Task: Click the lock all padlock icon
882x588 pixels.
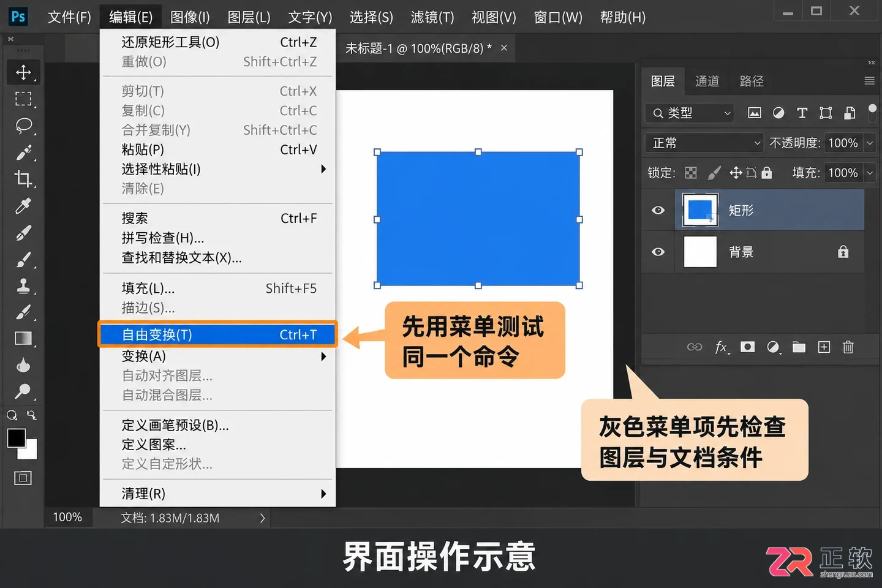Action: [x=767, y=173]
